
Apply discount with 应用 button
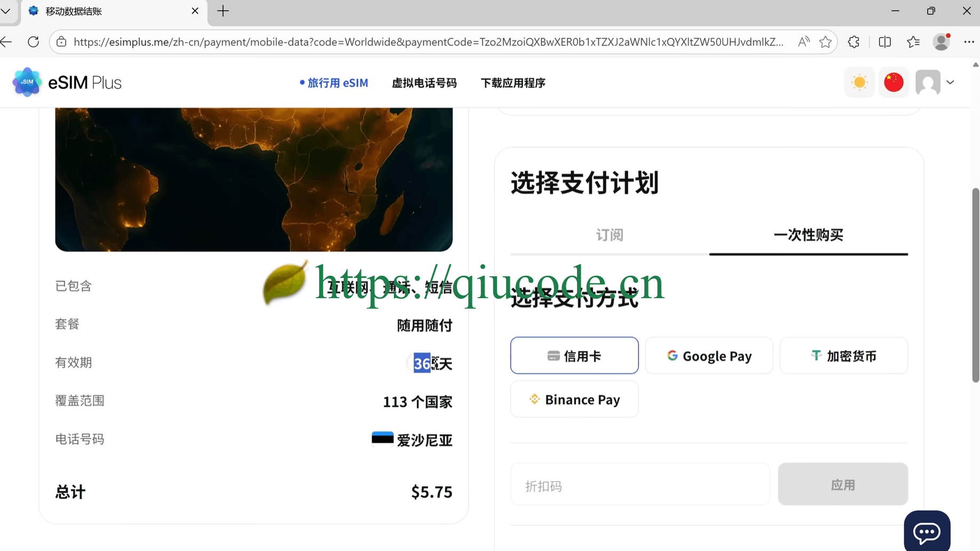click(843, 484)
